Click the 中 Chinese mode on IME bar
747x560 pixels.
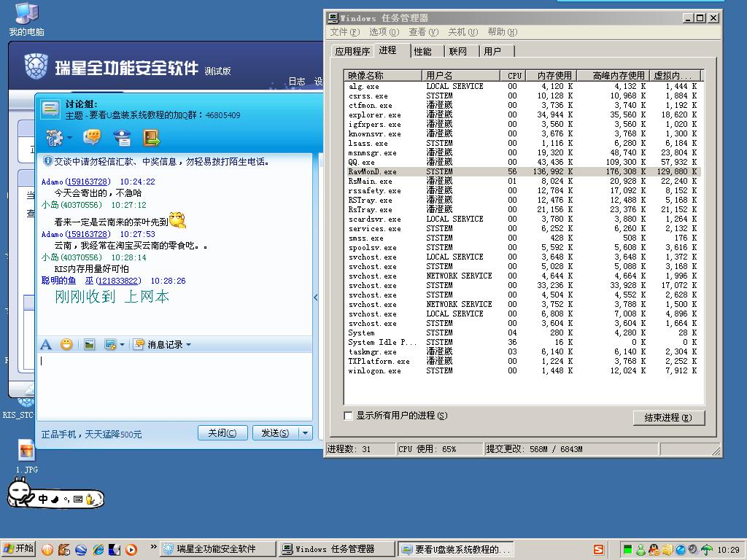tap(43, 499)
